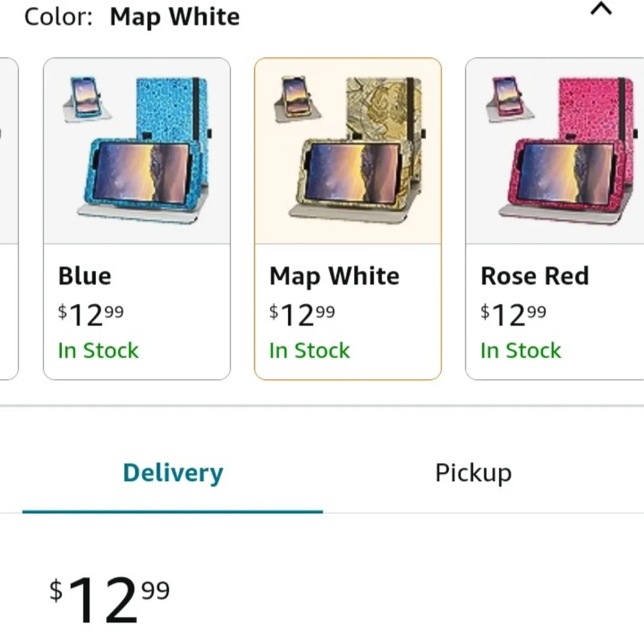Collapse the Color section with the chevron
This screenshot has height=644, width=644.
[x=601, y=9]
